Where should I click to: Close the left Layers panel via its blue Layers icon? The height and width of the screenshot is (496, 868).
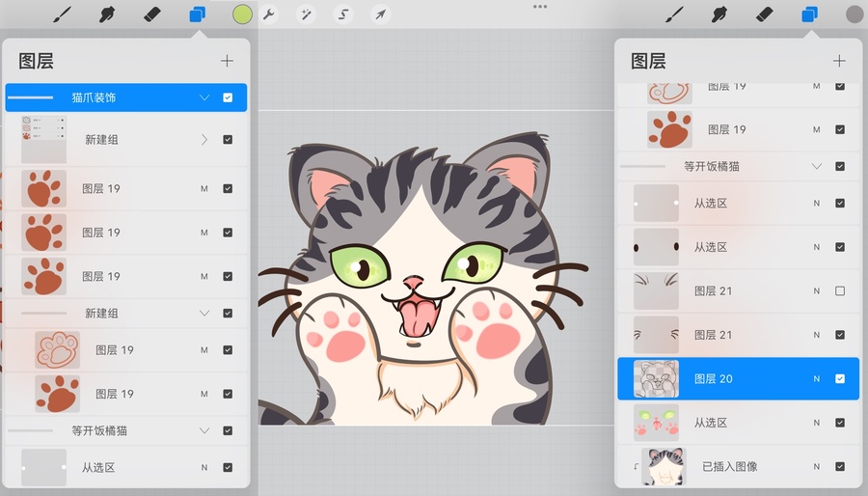click(197, 14)
